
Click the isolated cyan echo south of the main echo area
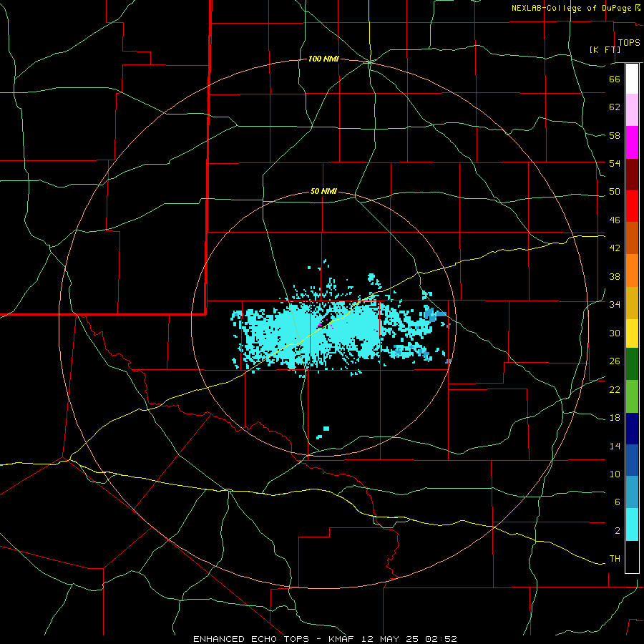pyautogui.click(x=326, y=429)
